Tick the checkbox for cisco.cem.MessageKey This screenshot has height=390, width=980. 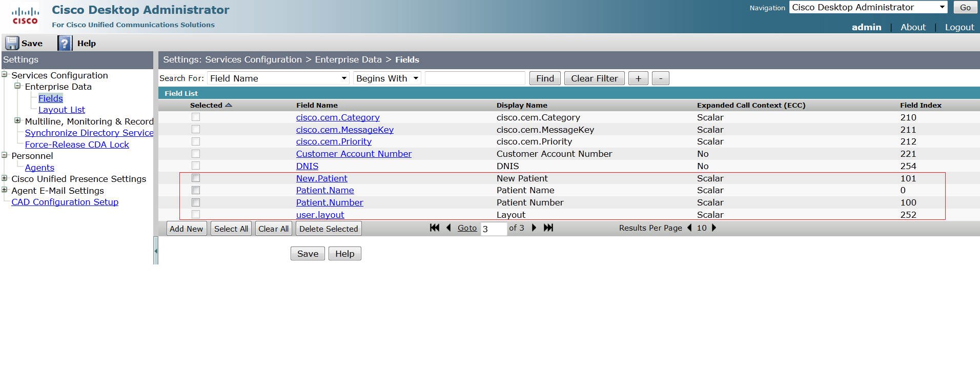196,129
